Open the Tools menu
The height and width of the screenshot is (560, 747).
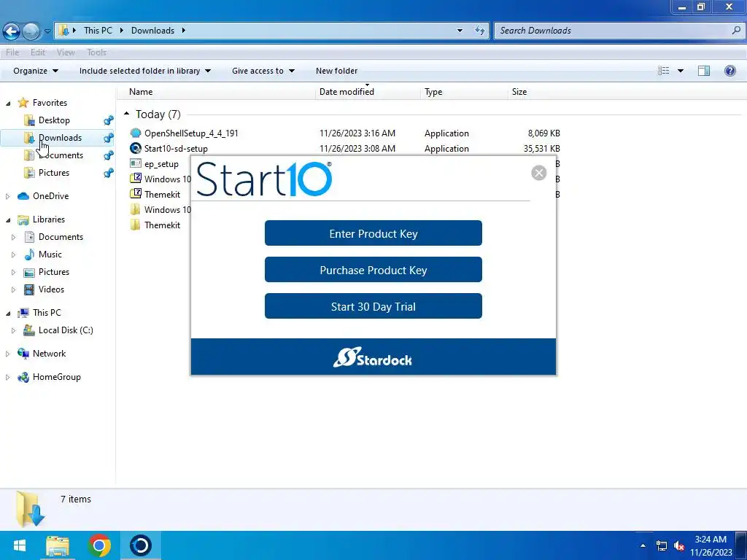pos(97,52)
